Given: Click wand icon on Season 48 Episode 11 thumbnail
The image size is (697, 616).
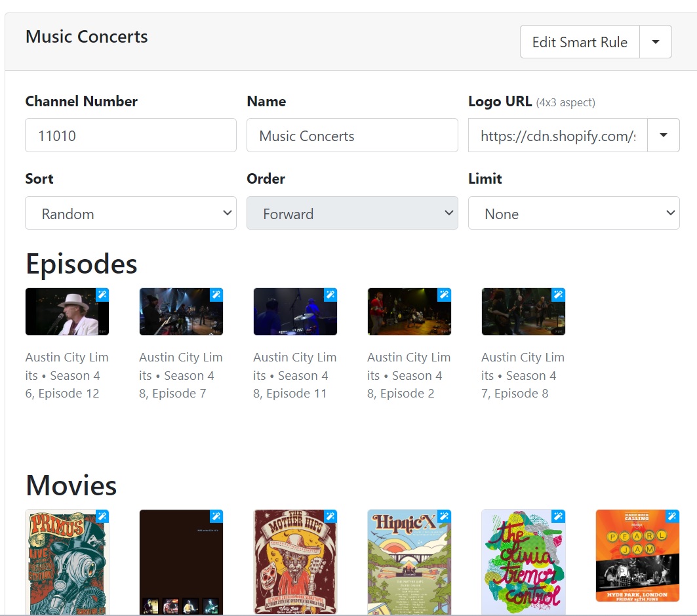Looking at the screenshot, I should (330, 295).
